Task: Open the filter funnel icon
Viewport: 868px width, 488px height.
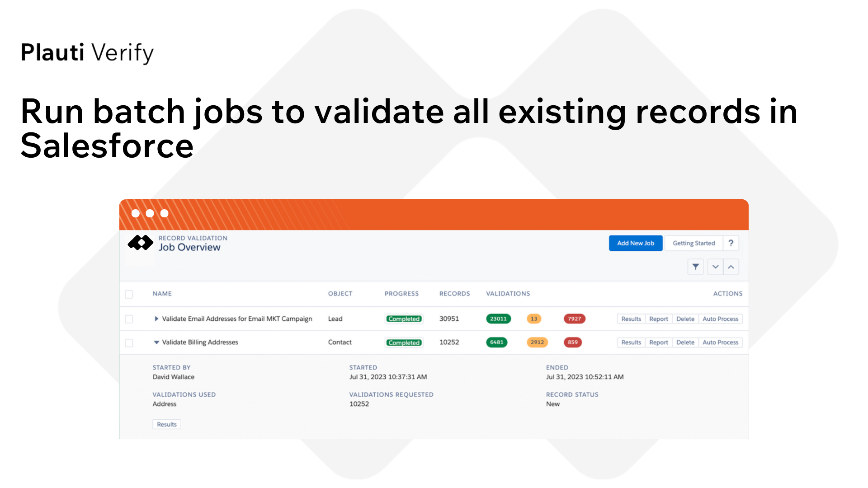Action: (695, 267)
